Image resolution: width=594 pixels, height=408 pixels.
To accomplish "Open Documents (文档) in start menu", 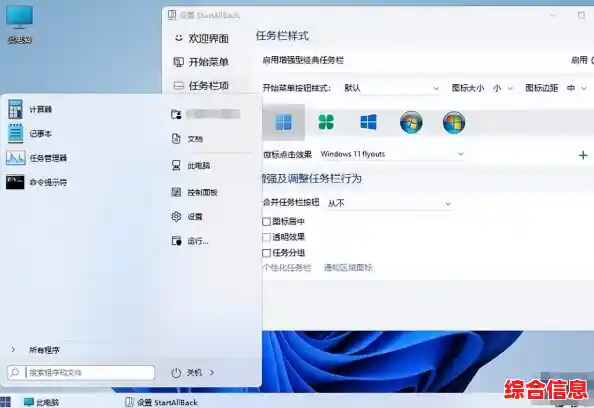I will pos(188,139).
